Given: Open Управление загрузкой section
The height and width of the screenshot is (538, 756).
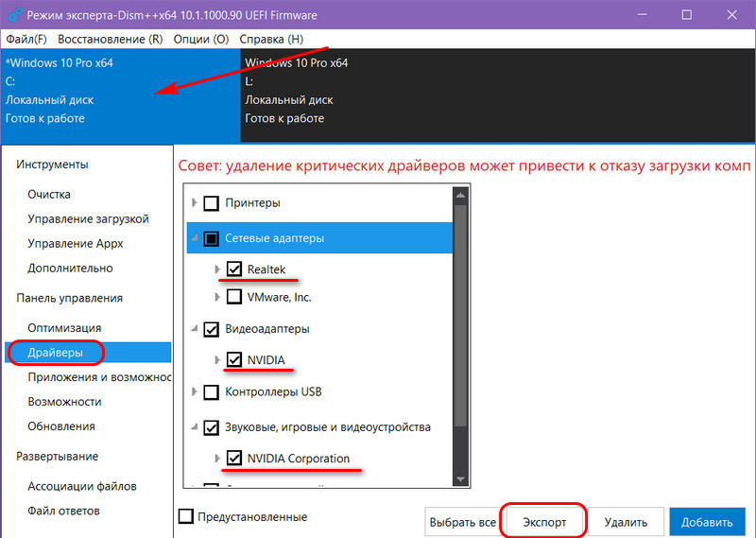Looking at the screenshot, I should coord(88,219).
